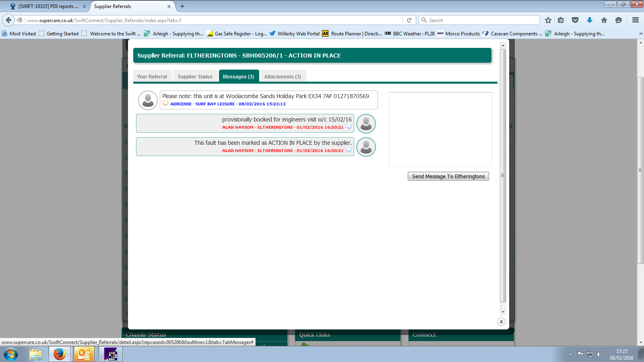Viewport: 644px width, 362px height.
Task: Click speech bubble on ACTION IN PLACE message
Action: click(x=349, y=150)
